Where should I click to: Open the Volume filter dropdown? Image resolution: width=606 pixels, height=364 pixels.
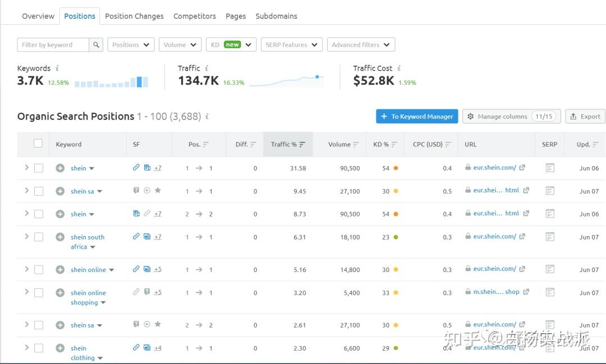pyautogui.click(x=180, y=44)
